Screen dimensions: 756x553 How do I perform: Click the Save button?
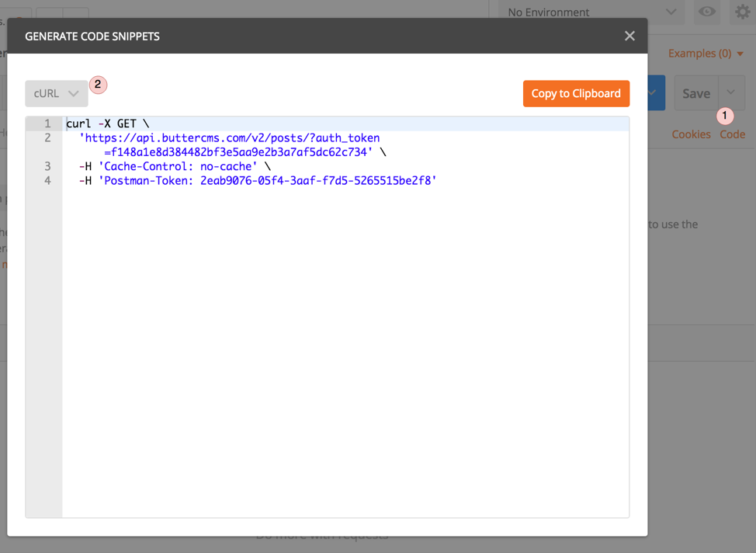coord(695,93)
